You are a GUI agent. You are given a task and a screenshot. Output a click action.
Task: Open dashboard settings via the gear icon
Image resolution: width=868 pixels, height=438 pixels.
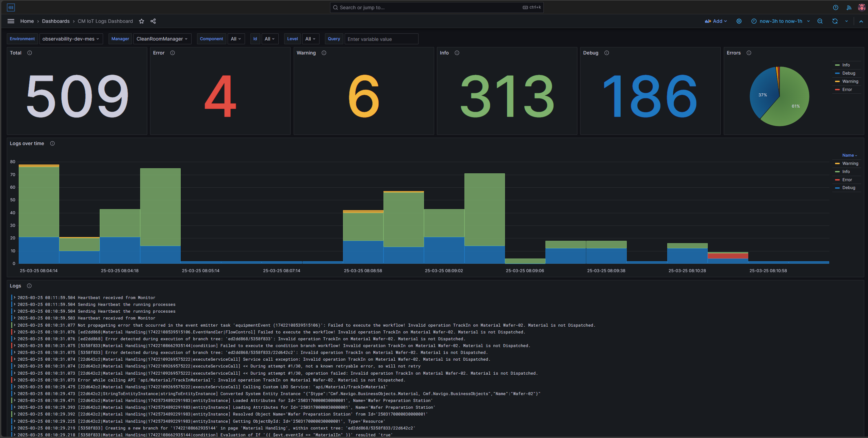coord(739,21)
